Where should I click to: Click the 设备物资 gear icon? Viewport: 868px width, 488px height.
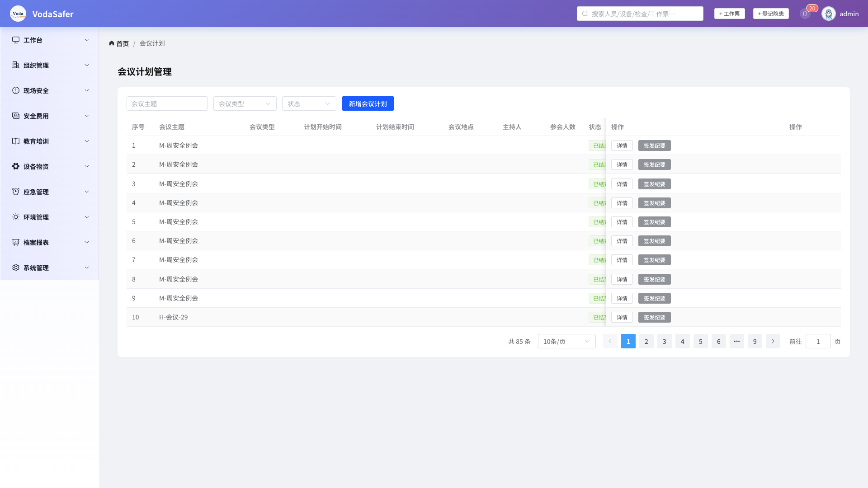click(16, 166)
